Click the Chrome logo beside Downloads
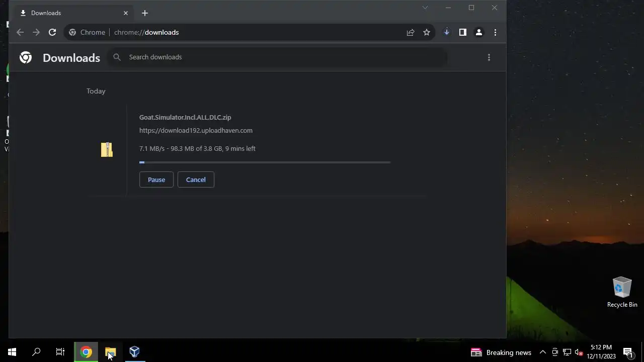 [x=26, y=57]
